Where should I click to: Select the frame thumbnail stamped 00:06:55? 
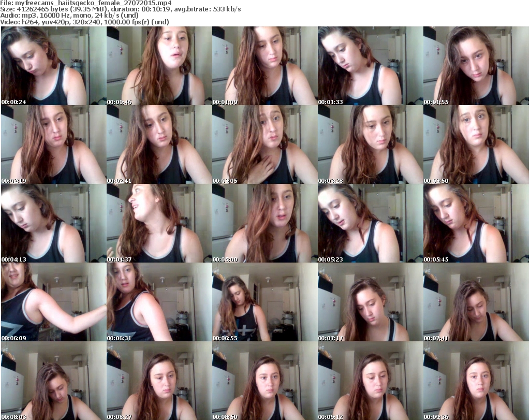click(264, 302)
